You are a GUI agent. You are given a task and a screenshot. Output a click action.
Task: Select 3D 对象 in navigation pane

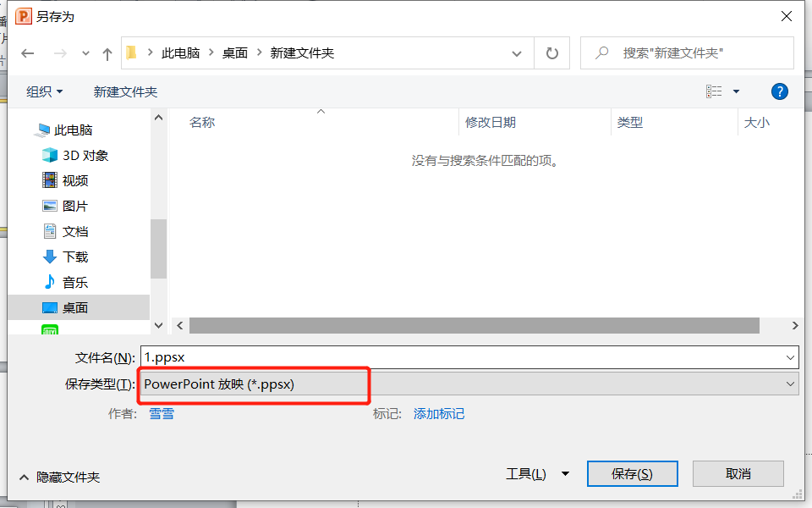(x=85, y=156)
